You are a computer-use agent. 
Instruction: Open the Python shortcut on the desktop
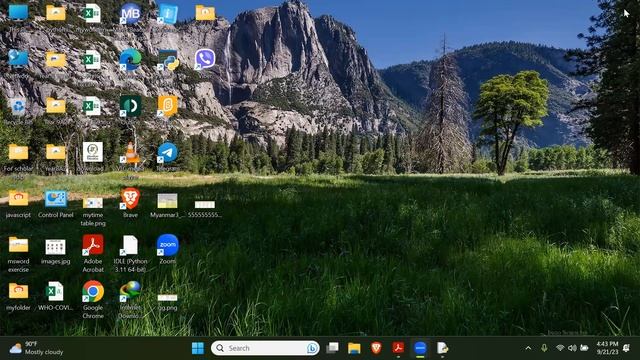[168, 60]
